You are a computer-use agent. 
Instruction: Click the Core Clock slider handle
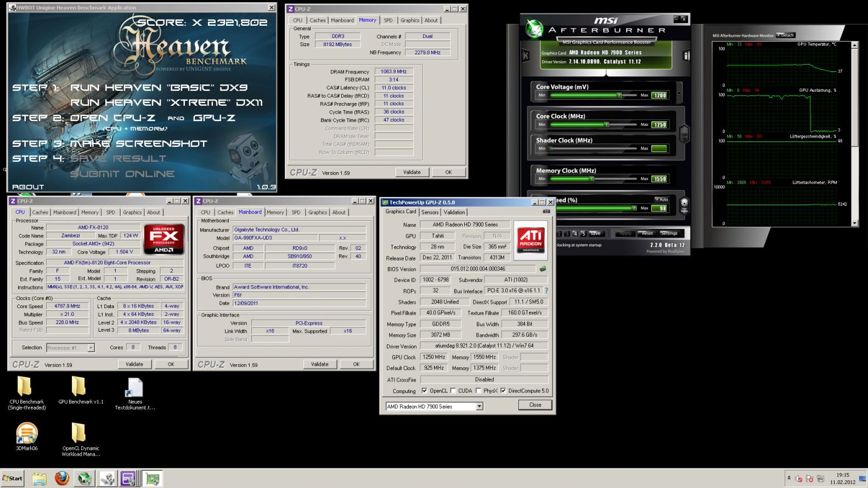(x=606, y=124)
